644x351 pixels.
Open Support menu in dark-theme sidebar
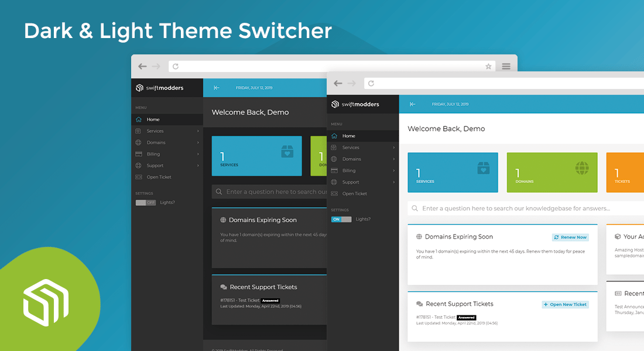(x=167, y=166)
